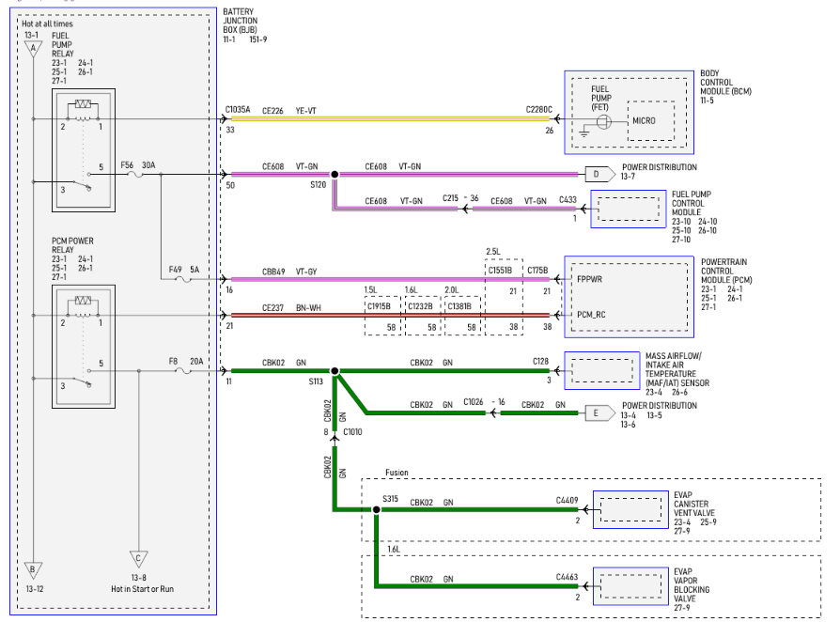Select the Power Distribution arrow marked D
Image resolution: width=840 pixels, height=622 pixels.
[x=600, y=174]
